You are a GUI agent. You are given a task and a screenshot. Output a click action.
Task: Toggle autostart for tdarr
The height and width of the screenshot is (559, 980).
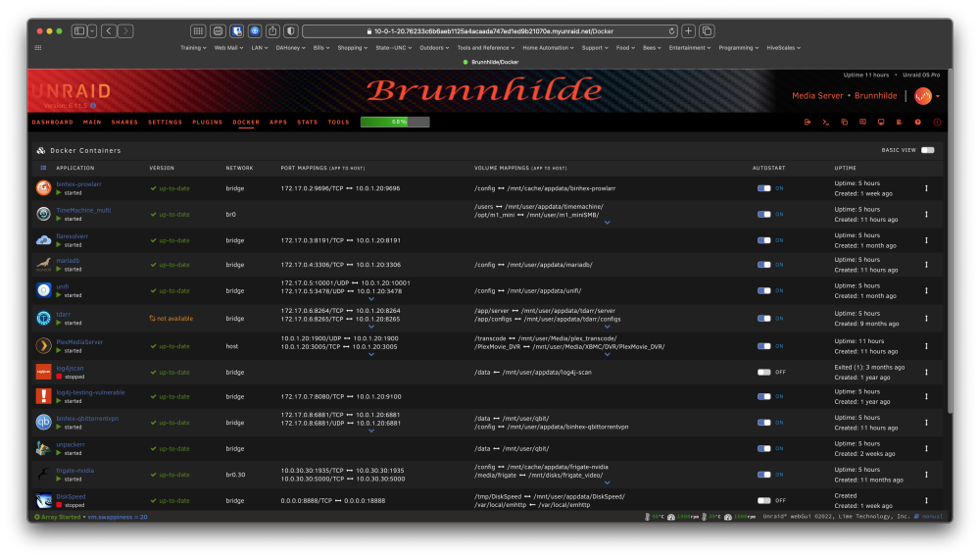[763, 319]
